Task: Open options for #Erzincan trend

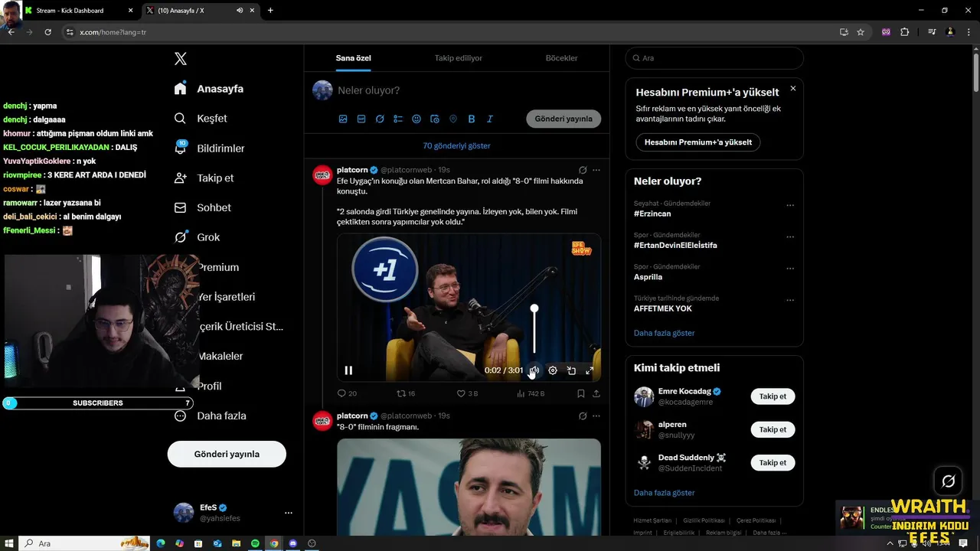Action: (x=790, y=205)
